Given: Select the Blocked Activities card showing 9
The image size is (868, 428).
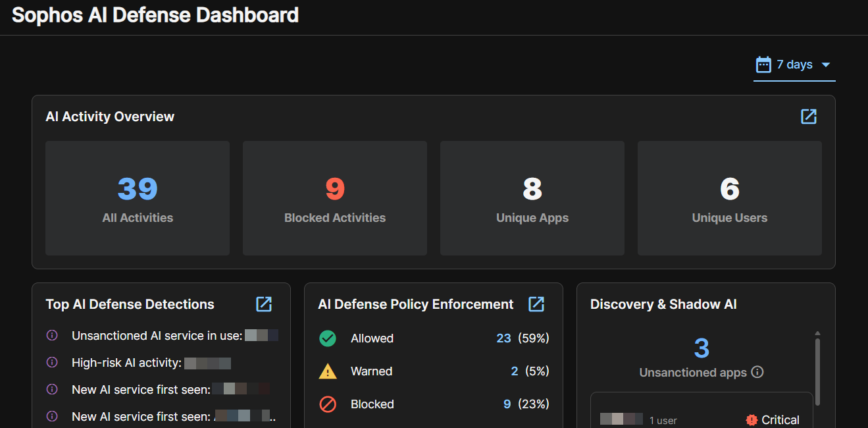Looking at the screenshot, I should [x=335, y=198].
